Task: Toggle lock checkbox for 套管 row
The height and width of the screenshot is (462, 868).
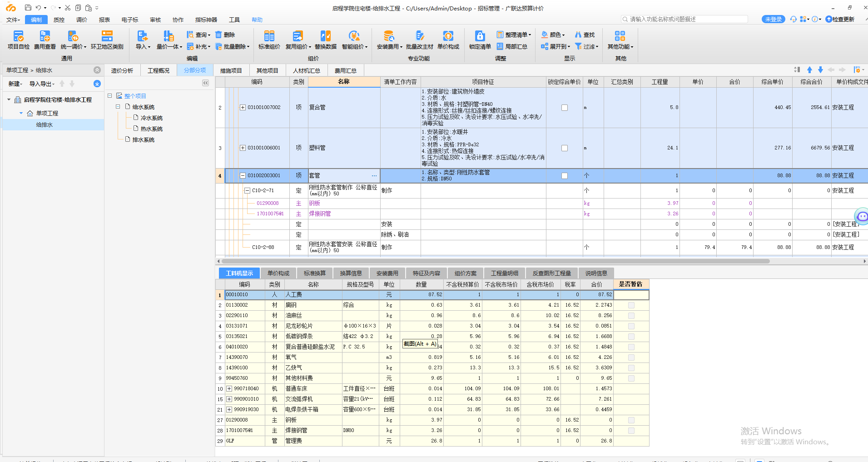Action: (564, 176)
